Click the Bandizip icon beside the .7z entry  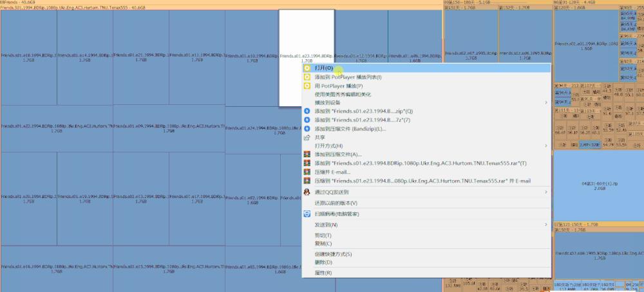[307, 120]
